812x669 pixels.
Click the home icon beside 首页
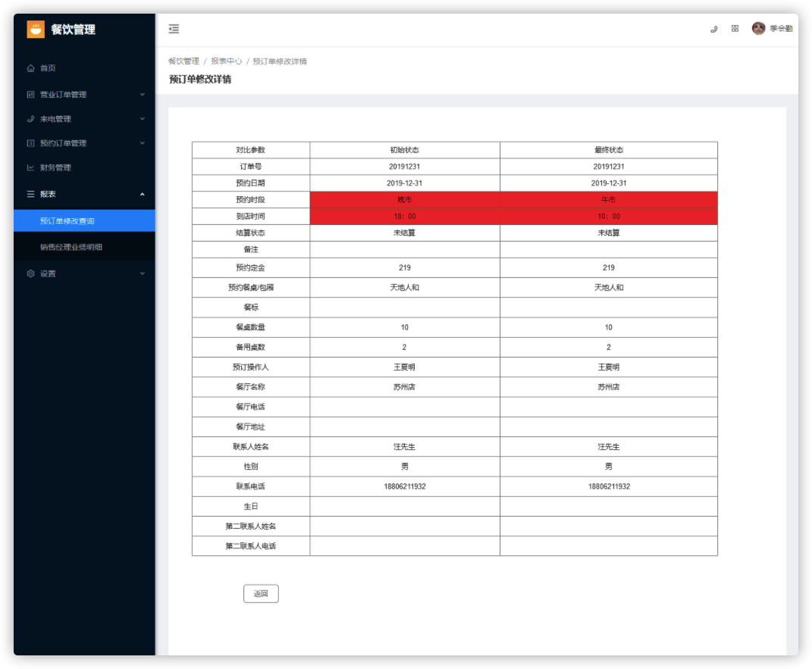30,67
